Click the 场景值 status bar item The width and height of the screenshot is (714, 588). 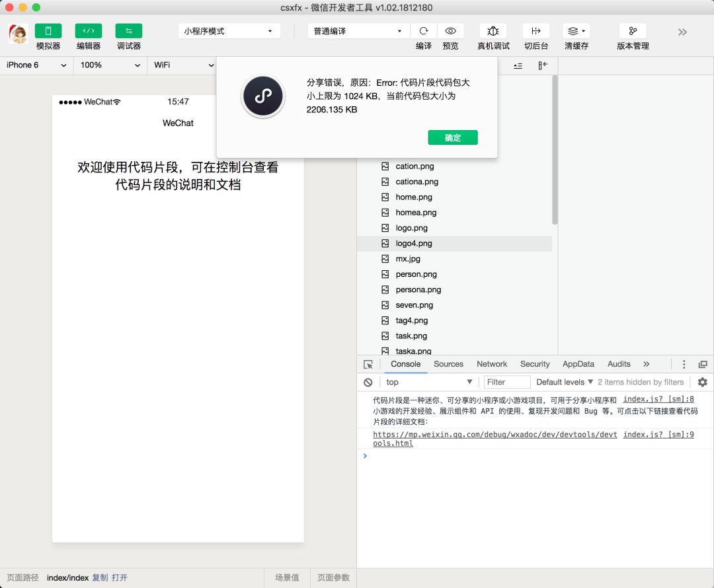(287, 577)
